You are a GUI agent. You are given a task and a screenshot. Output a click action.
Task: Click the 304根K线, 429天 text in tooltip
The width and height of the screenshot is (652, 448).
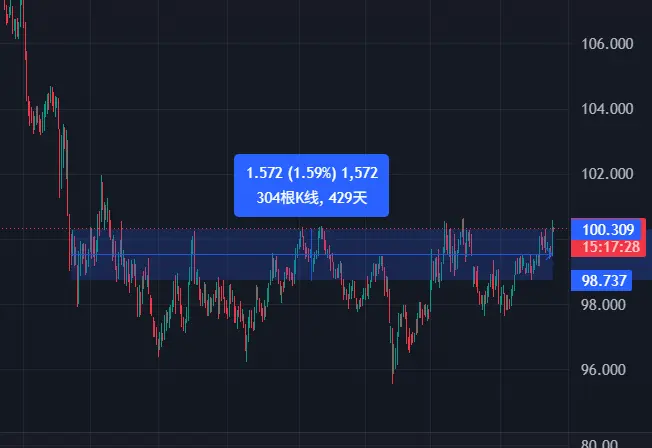pyautogui.click(x=312, y=198)
